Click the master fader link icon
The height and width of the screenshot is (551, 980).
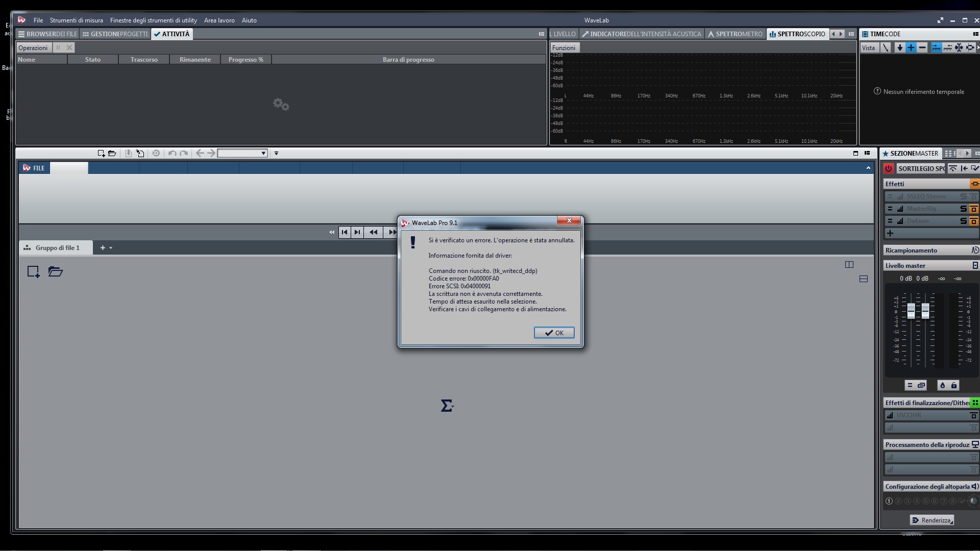click(x=921, y=385)
